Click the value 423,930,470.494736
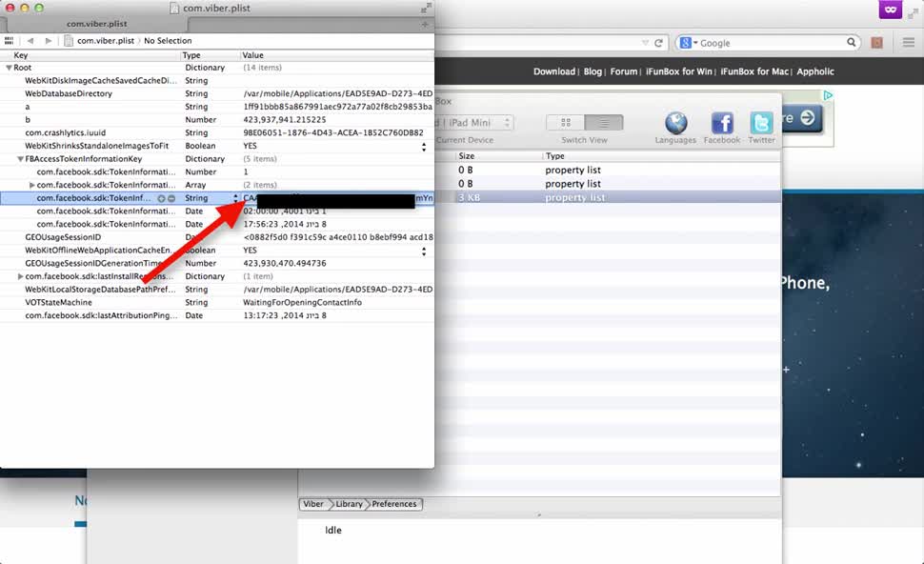The height and width of the screenshot is (564, 924). (x=285, y=264)
